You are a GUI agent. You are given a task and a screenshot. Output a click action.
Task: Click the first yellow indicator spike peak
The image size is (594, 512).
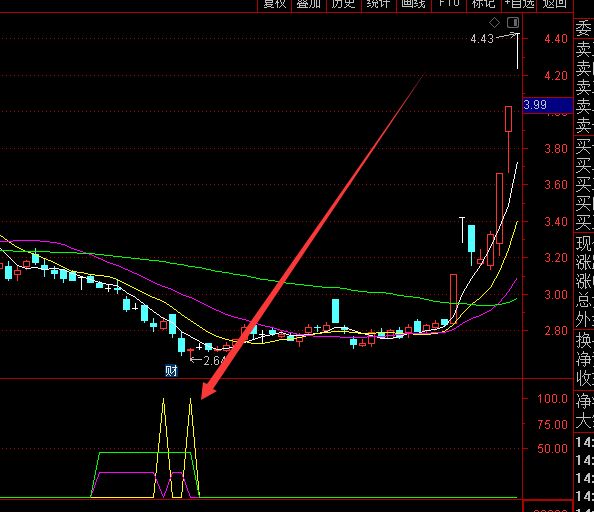point(163,399)
